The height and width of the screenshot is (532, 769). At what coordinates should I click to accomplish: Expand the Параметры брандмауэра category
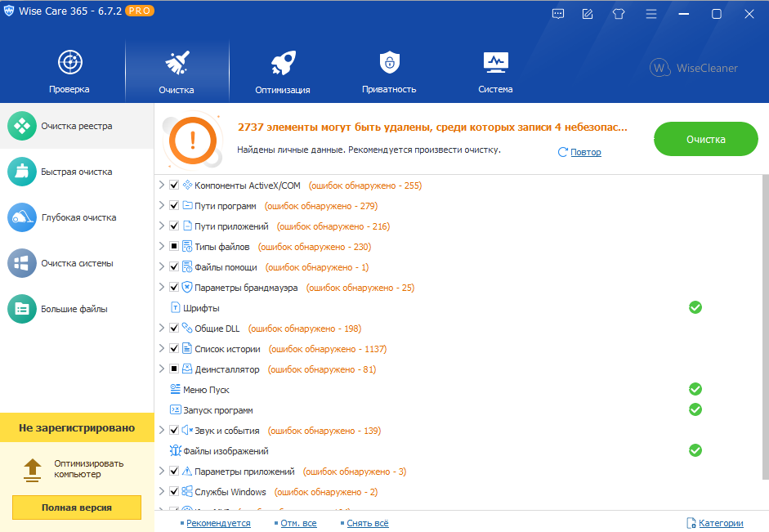(161, 287)
